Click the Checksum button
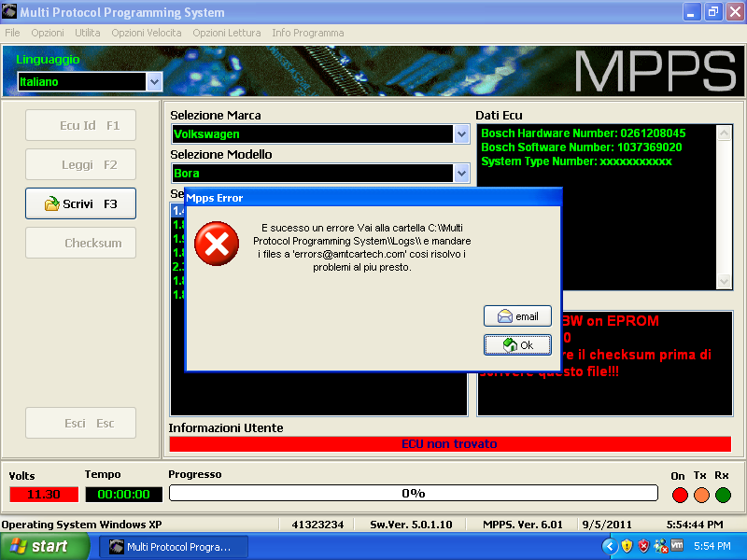Viewport: 747px width, 560px height. [x=80, y=243]
